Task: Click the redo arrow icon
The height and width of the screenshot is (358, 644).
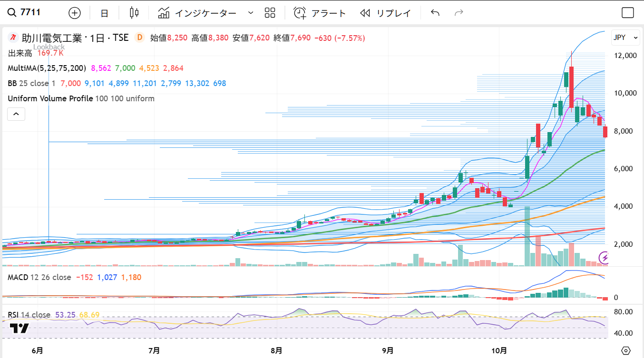Action: point(459,13)
